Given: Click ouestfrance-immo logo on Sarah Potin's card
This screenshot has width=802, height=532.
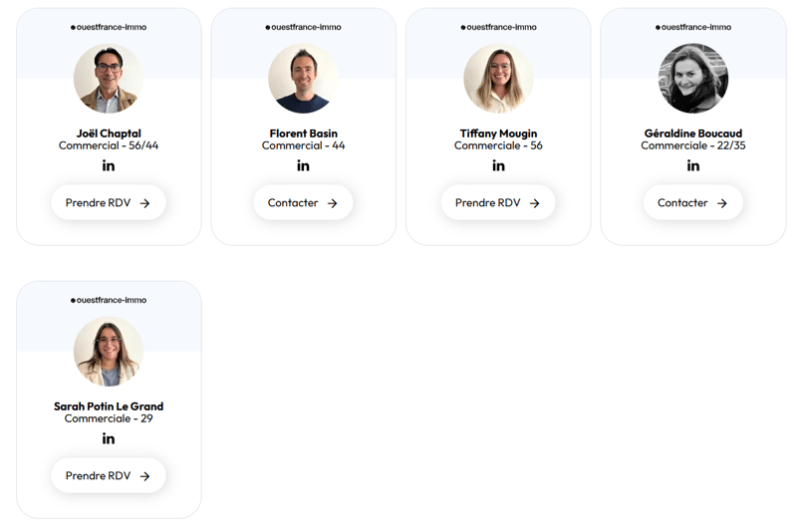Looking at the screenshot, I should [109, 300].
